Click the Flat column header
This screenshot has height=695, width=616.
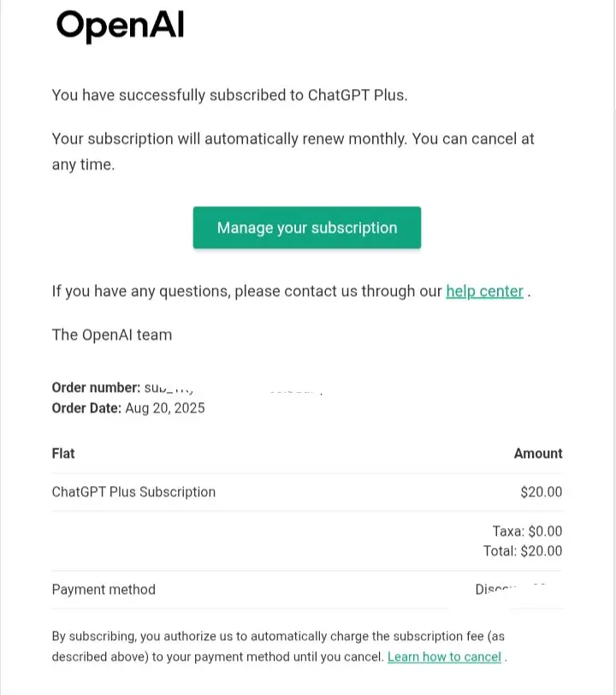(x=63, y=454)
